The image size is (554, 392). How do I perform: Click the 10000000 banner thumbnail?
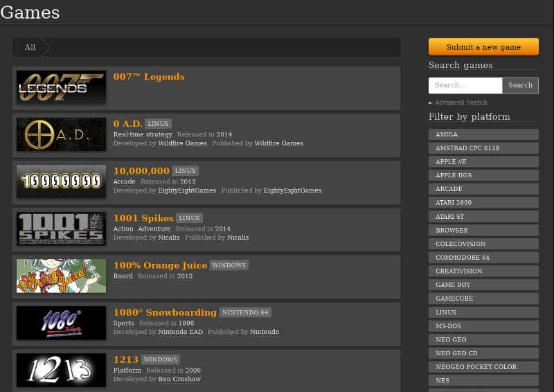61,181
